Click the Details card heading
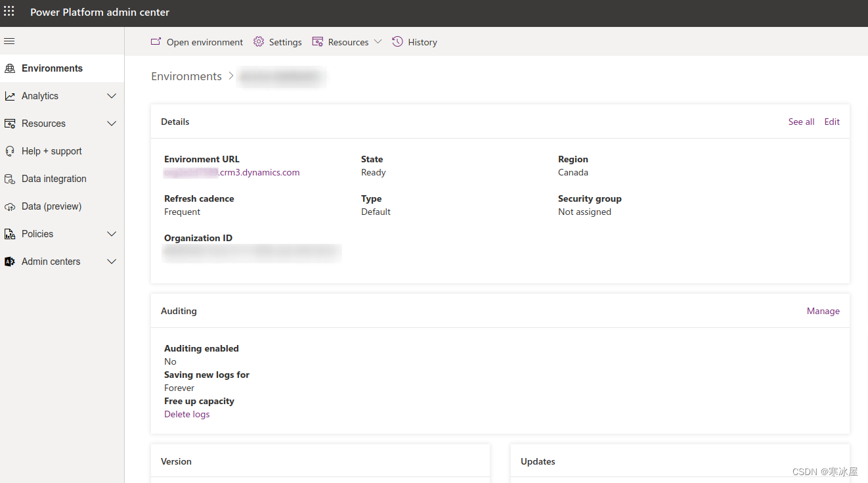This screenshot has height=483, width=868. click(175, 122)
